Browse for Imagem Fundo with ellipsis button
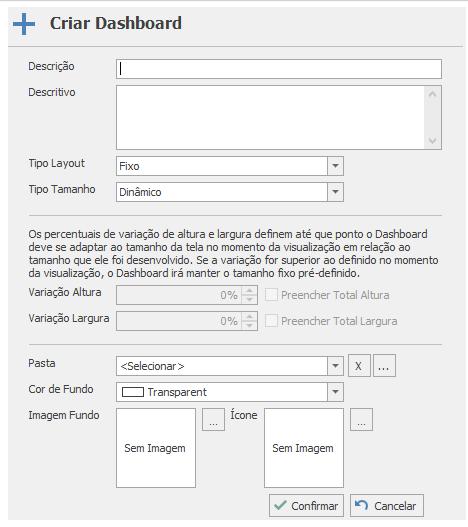468x527 pixels. click(x=213, y=419)
